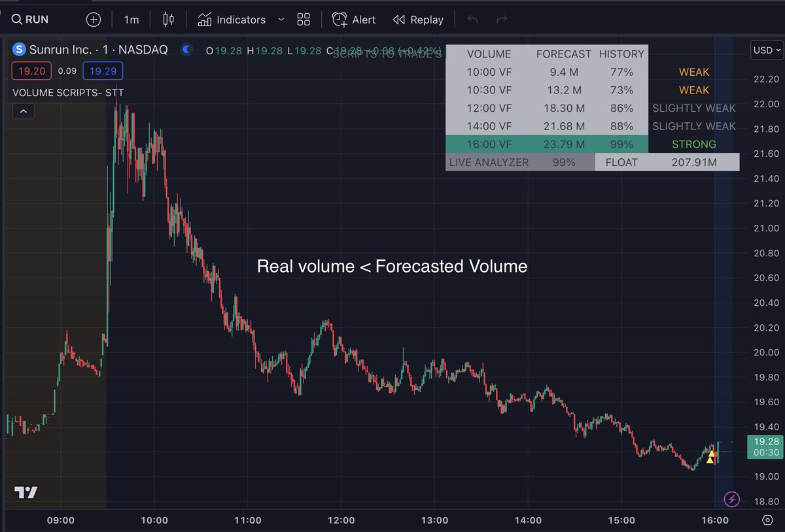Select the VOLUME SCRIPTS- STT indicator legend
The height and width of the screenshot is (532, 785).
67,93
